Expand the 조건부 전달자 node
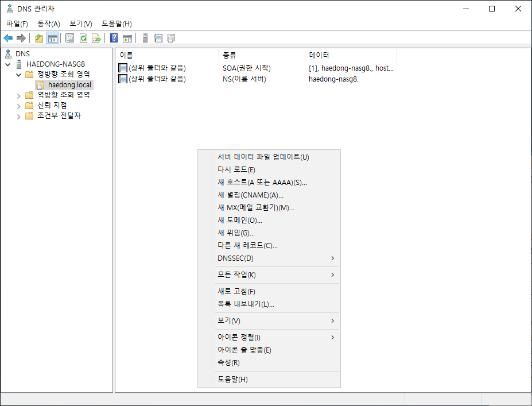 point(19,117)
